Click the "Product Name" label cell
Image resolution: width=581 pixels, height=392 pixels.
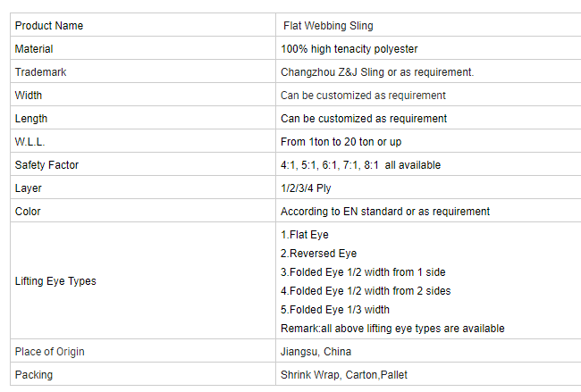pos(49,26)
